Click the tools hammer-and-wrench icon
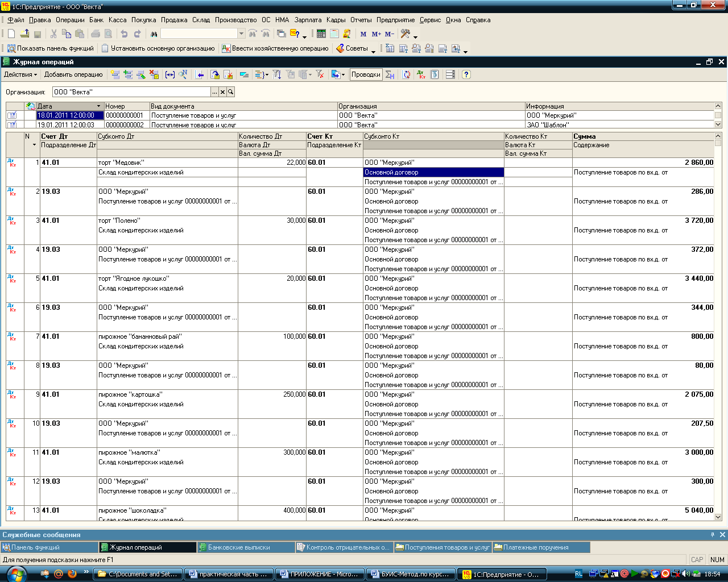Screen dimensions: 728x582 coord(405,34)
